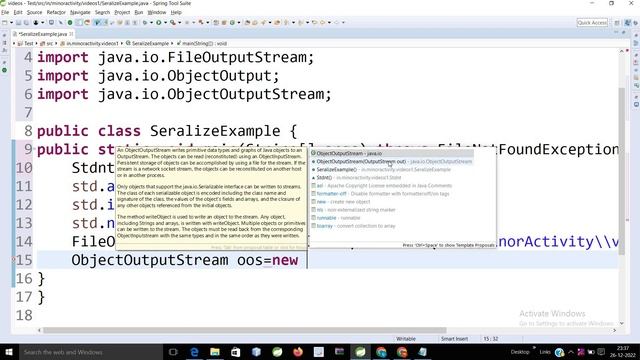The width and height of the screenshot is (640, 360).
Task: Select the SeralizeExample class breadcrumb
Action: coord(147,43)
